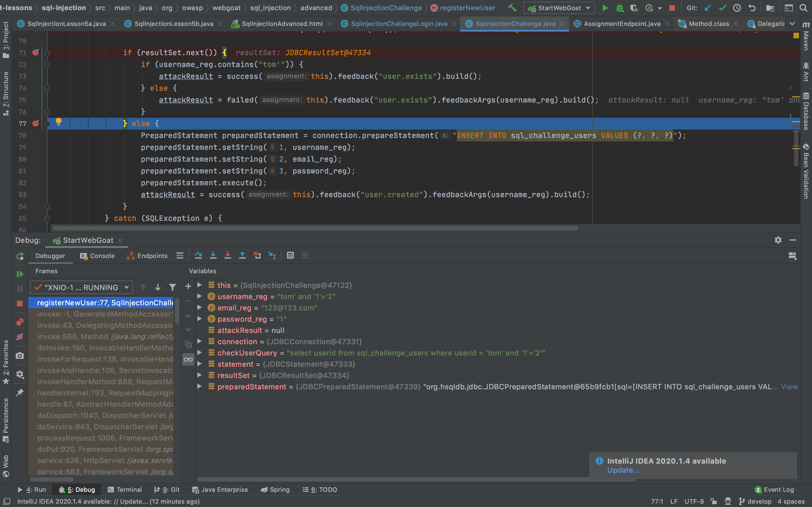812x507 pixels.
Task: Open the StartWebGoat run configuration dropdown
Action: coord(559,8)
